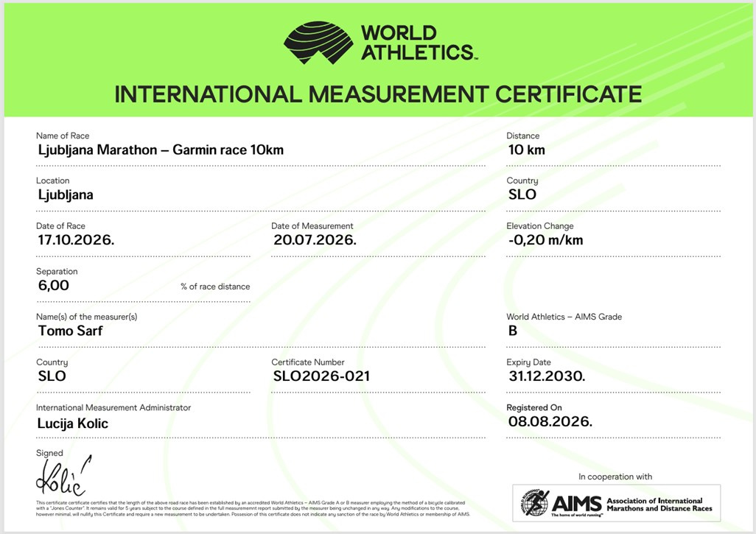Click the fine-print certificate disclaimer paragraph

[253, 508]
